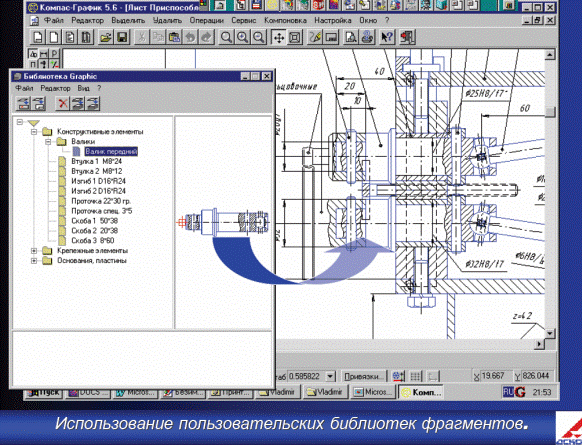Click the fragment preview thumbnail in library
The image size is (582, 445).
(223, 221)
